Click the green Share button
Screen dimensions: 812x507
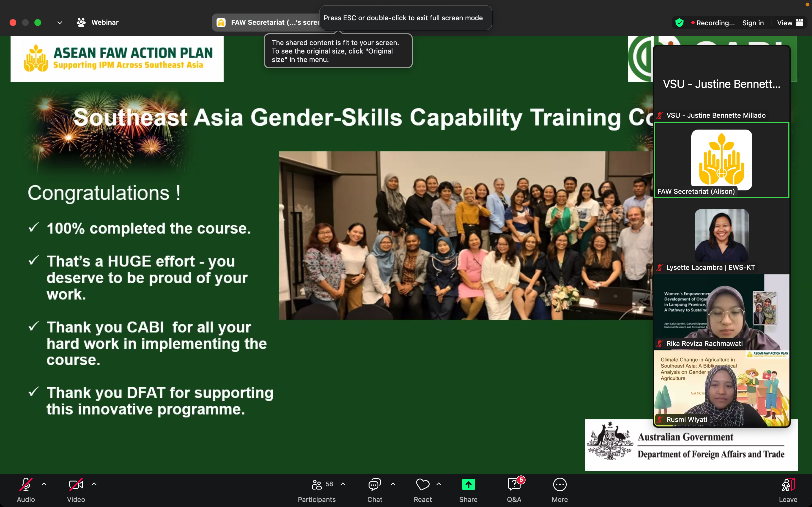(468, 485)
